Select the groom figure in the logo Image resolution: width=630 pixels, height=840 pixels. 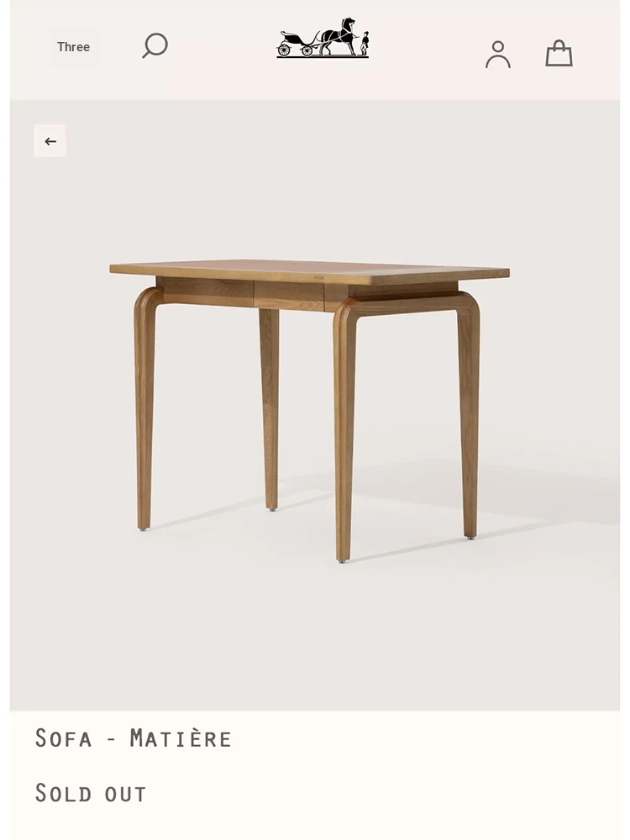(365, 44)
